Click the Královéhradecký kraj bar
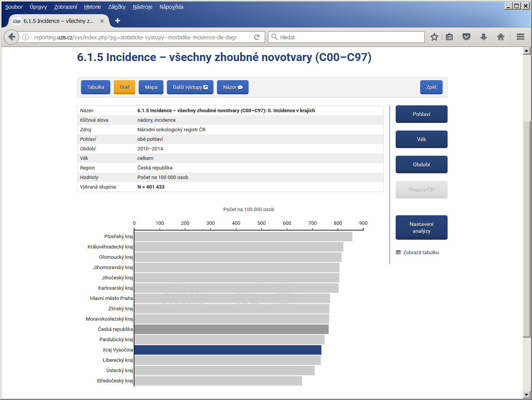 point(239,247)
